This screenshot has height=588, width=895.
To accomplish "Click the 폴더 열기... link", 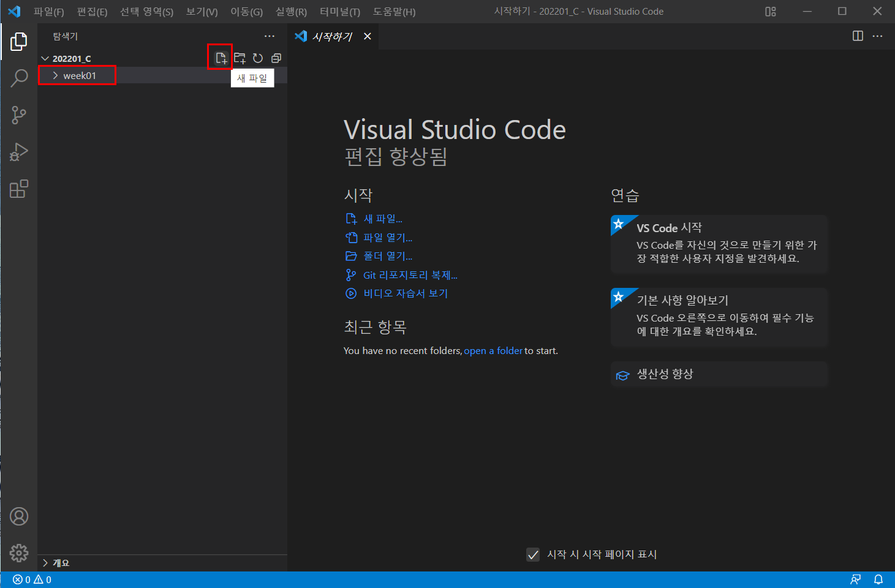I will tap(379, 256).
